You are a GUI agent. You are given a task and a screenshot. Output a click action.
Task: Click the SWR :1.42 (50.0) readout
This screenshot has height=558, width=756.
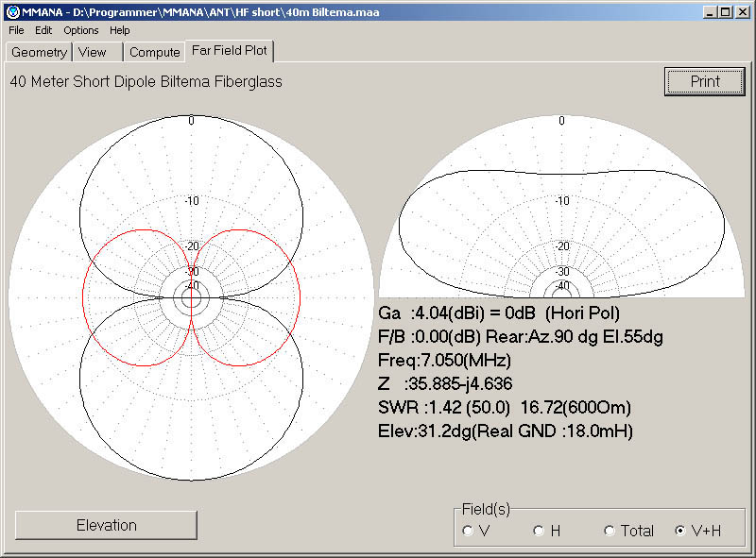point(505,407)
